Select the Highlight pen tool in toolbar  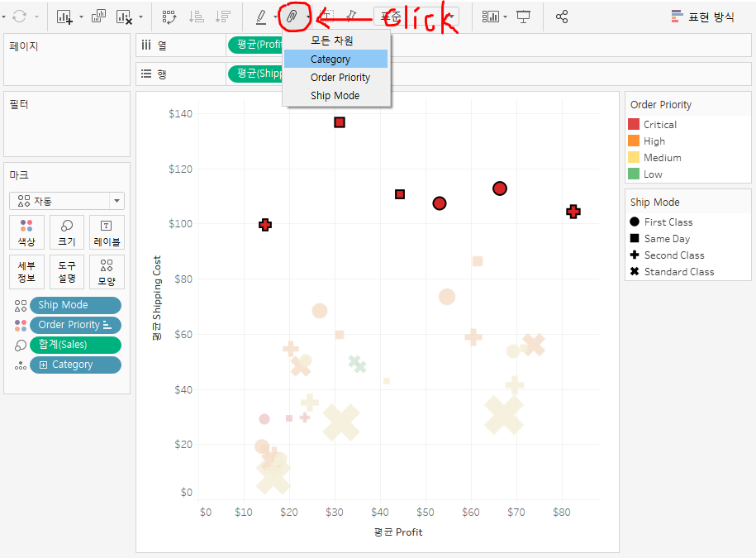261,17
